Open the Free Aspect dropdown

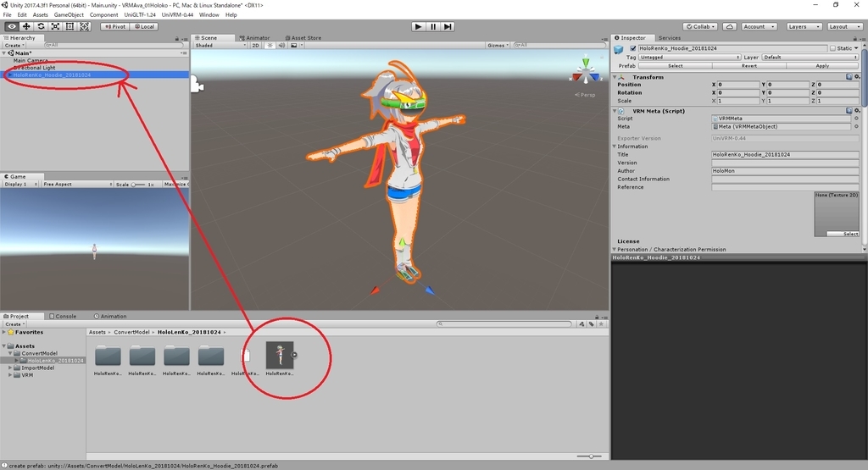point(77,184)
